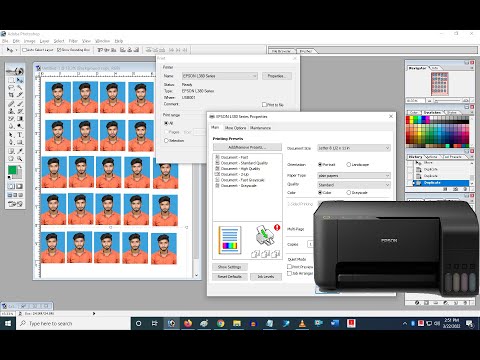
Task: Click the Windows Start button
Action: 8,323
